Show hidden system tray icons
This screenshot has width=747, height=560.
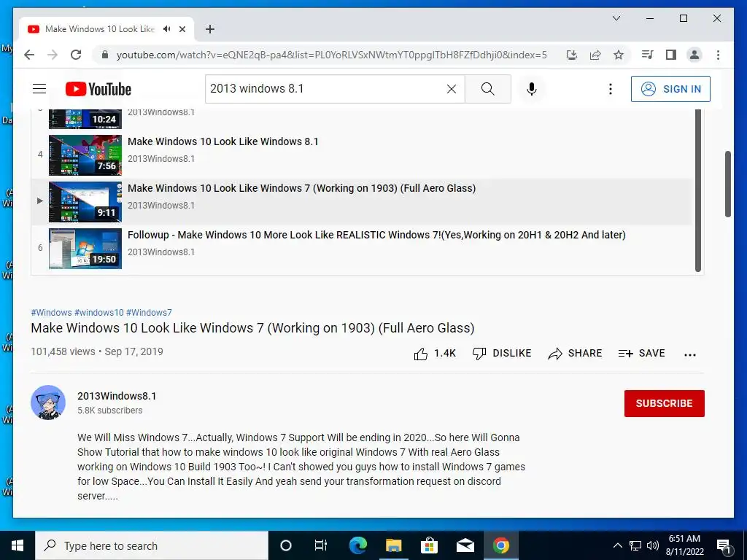617,545
